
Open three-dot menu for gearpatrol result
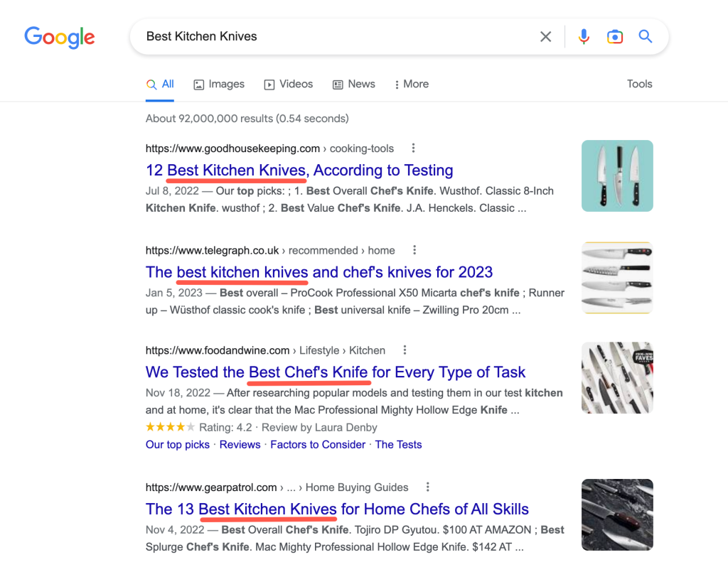(427, 487)
